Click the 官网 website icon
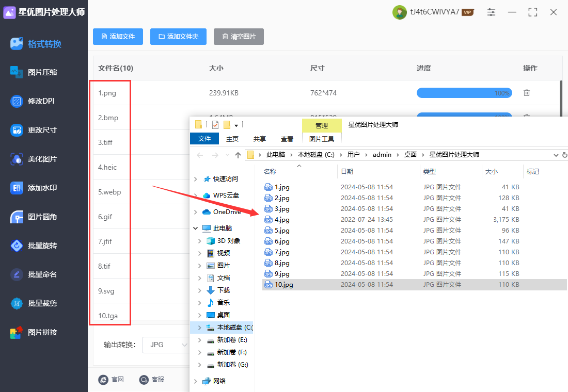Screen dimensions: 568x392 (x=103, y=379)
